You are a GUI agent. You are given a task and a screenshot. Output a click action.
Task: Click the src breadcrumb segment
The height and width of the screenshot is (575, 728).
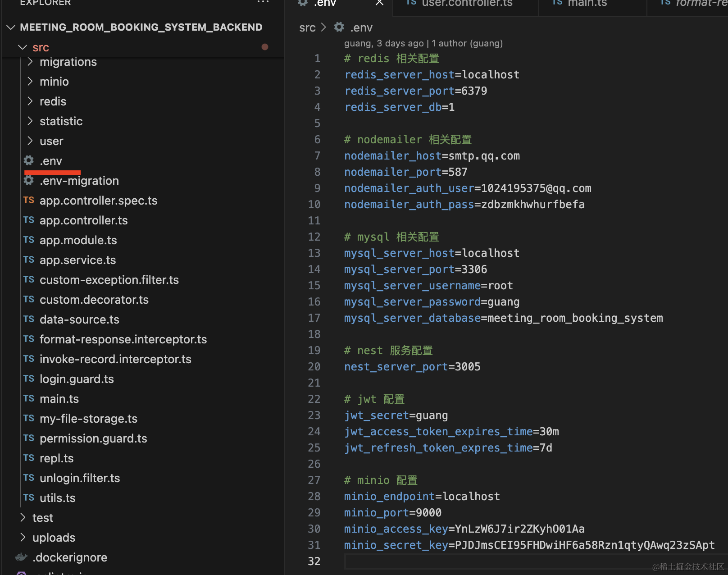click(x=307, y=28)
